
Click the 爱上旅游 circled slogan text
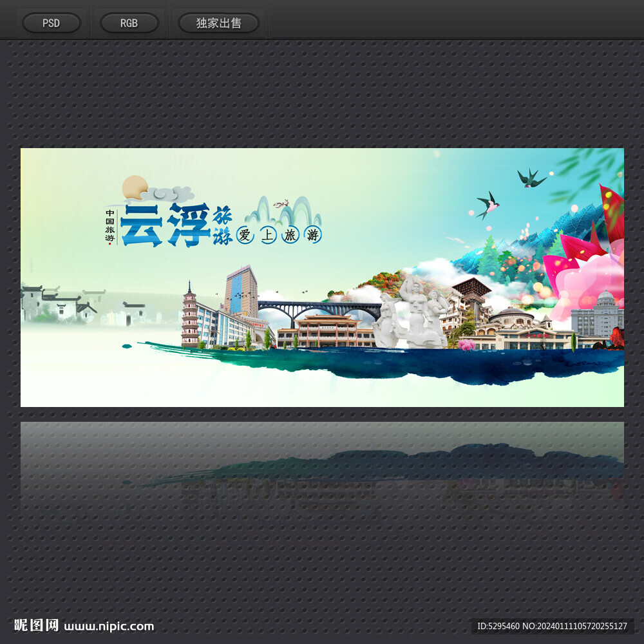pos(279,235)
